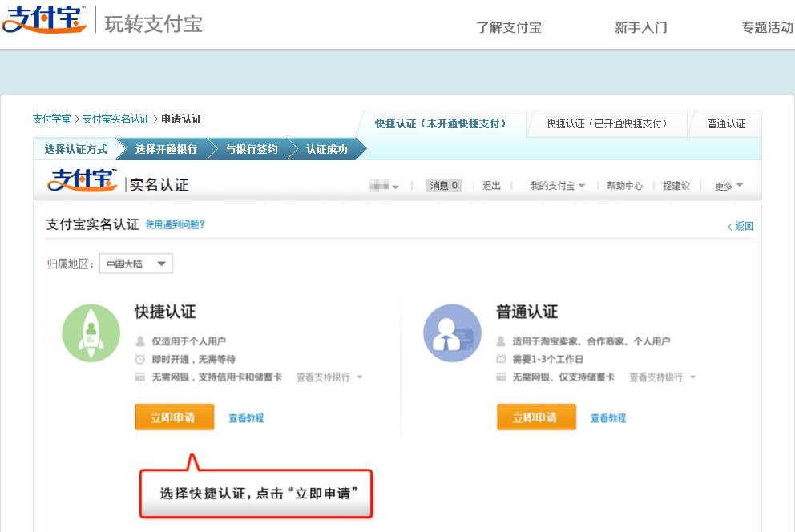Image resolution: width=795 pixels, height=532 pixels.
Task: Switch to 快捷认证（已开通快捷支付）tab
Action: [607, 123]
